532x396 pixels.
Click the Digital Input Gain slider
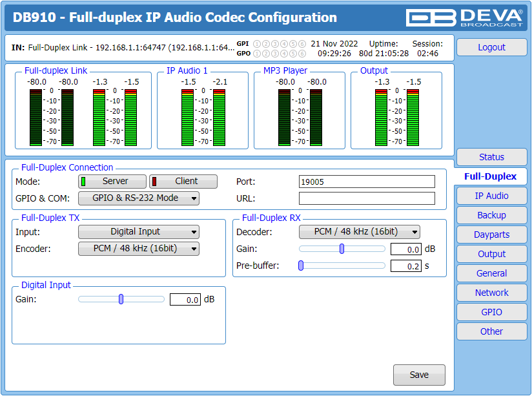pyautogui.click(x=121, y=299)
